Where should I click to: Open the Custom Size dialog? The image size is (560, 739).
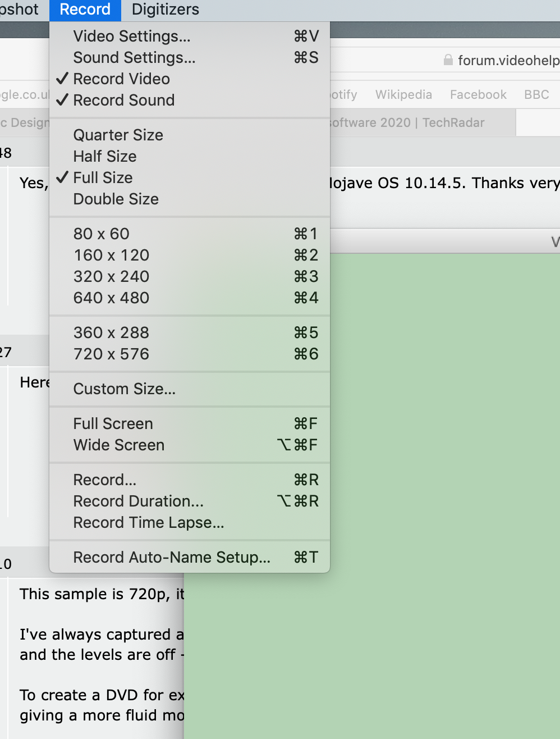[x=124, y=389]
